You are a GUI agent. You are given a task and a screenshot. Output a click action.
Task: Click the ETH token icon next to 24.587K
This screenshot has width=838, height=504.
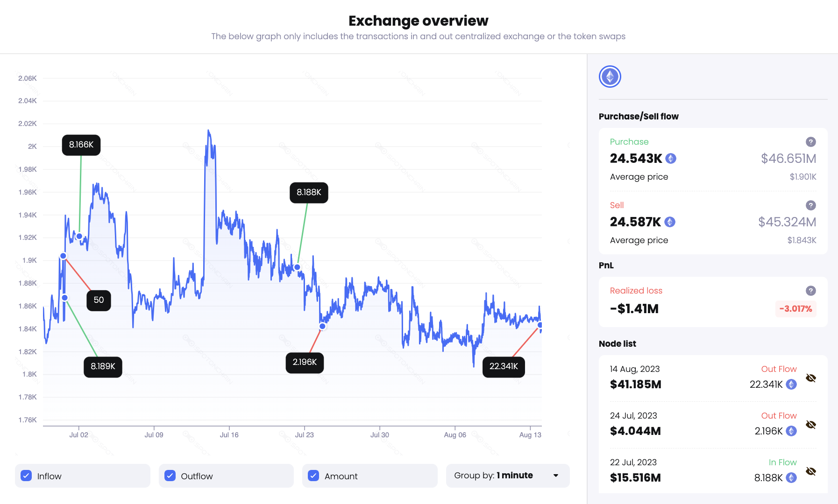pyautogui.click(x=670, y=222)
